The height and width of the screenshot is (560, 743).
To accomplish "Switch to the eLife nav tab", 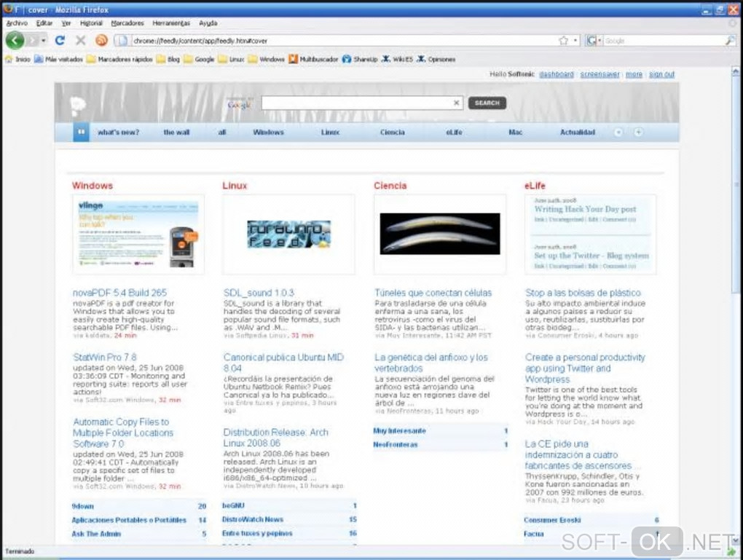I will tap(454, 133).
